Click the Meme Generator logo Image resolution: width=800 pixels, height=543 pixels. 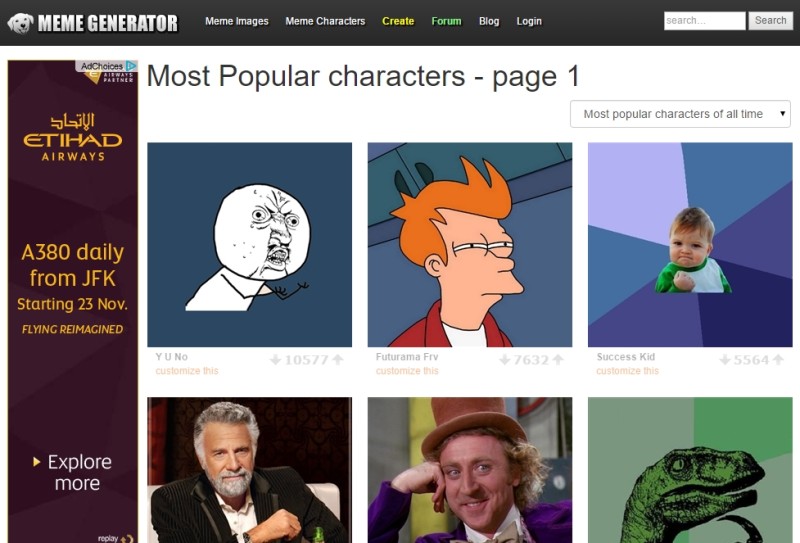(x=93, y=22)
